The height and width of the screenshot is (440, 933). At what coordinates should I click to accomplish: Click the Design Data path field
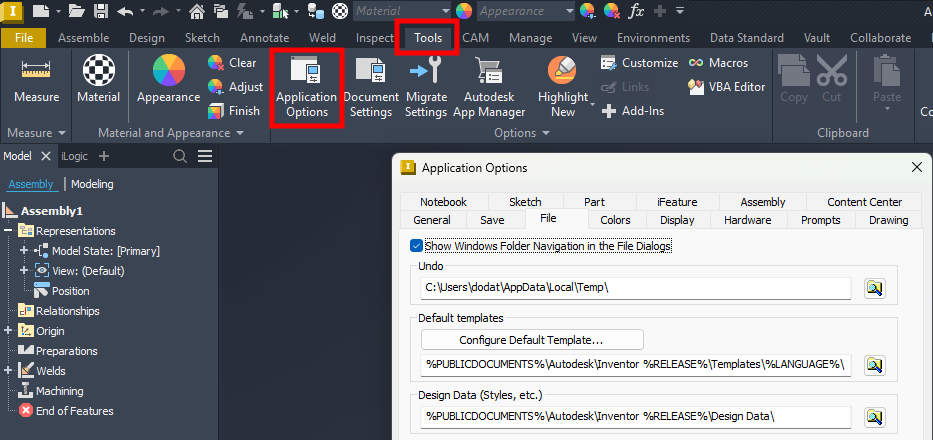click(x=635, y=417)
